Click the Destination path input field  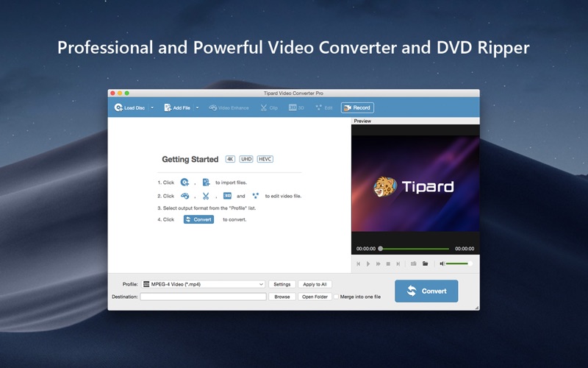point(204,297)
